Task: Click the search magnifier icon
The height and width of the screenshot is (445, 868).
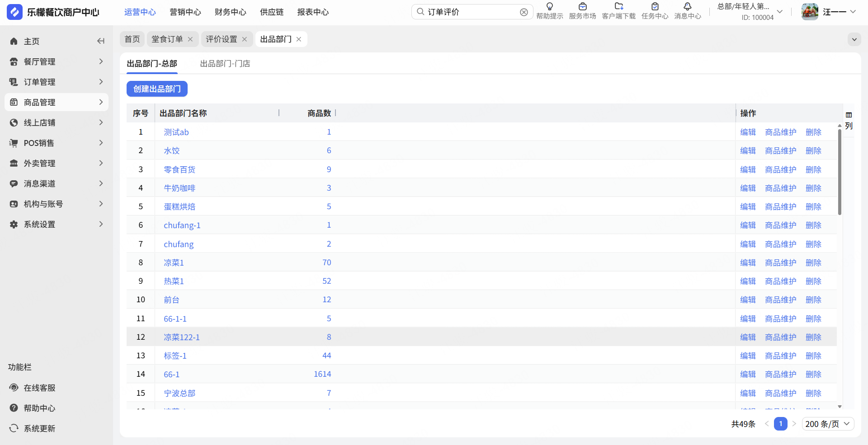Action: [x=420, y=12]
